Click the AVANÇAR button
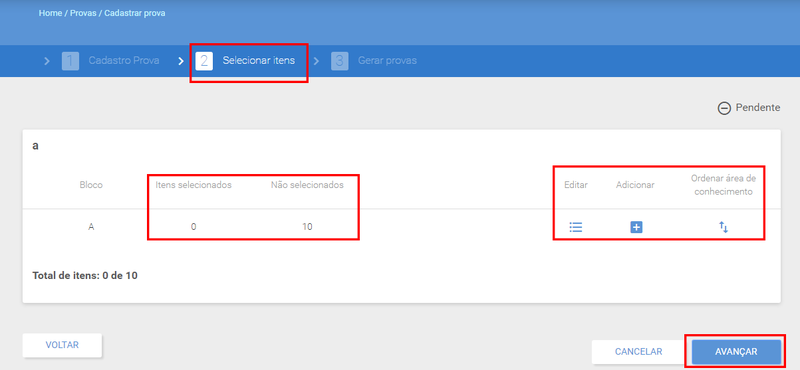Viewport: 800px width, 370px height. pyautogui.click(x=736, y=352)
